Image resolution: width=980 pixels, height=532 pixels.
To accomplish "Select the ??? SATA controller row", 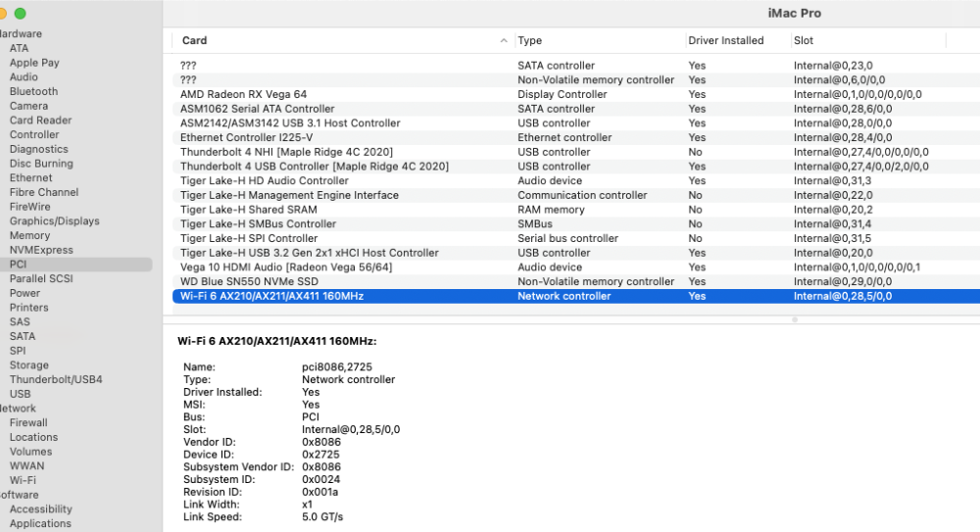I will (x=576, y=66).
